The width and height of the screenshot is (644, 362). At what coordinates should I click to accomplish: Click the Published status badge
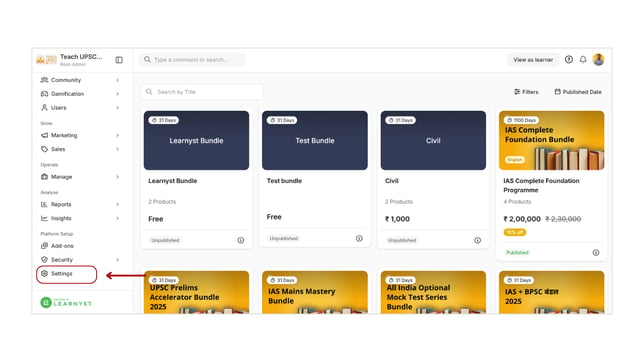click(517, 252)
